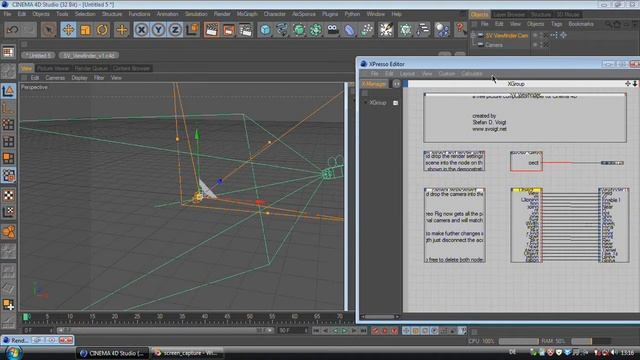The width and height of the screenshot is (640, 360).
Task: Switch to screen_capture taskbar button
Action: (187, 353)
